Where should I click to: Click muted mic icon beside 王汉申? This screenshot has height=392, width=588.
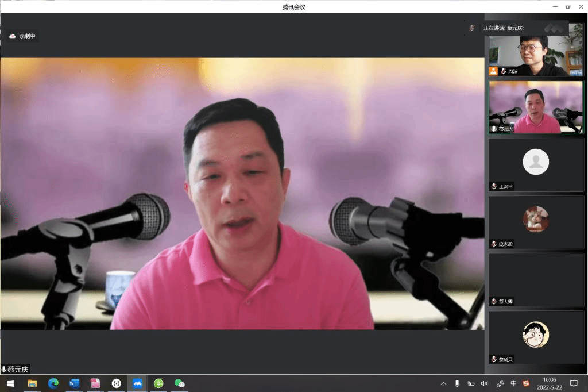[494, 186]
